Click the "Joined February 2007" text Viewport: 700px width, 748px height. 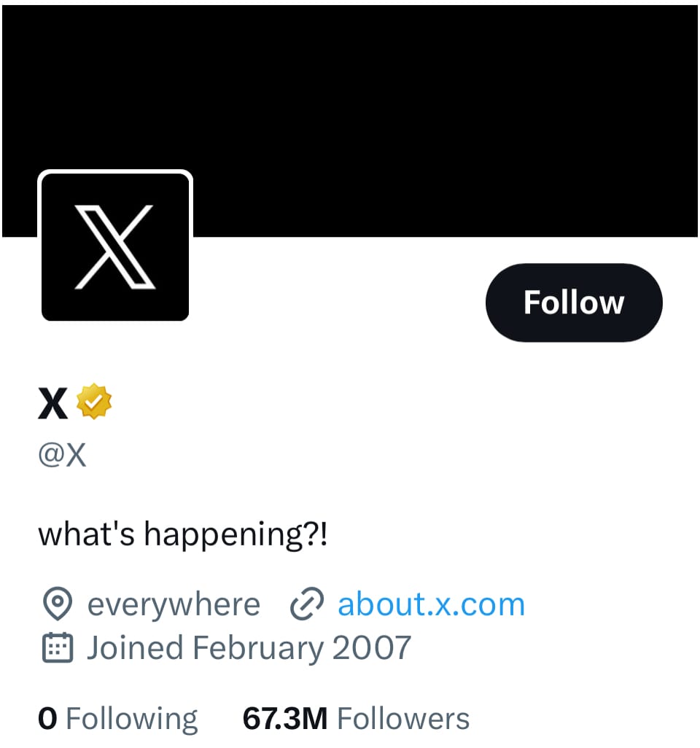coord(249,648)
